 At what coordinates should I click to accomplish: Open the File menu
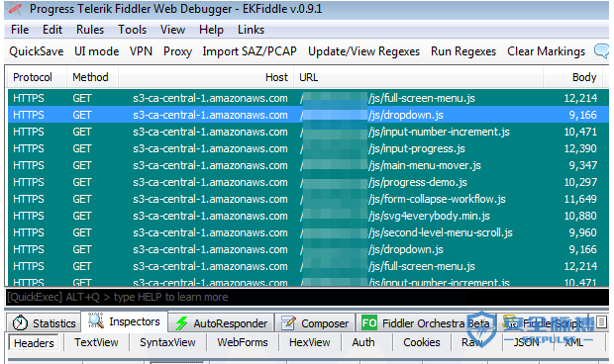point(20,30)
